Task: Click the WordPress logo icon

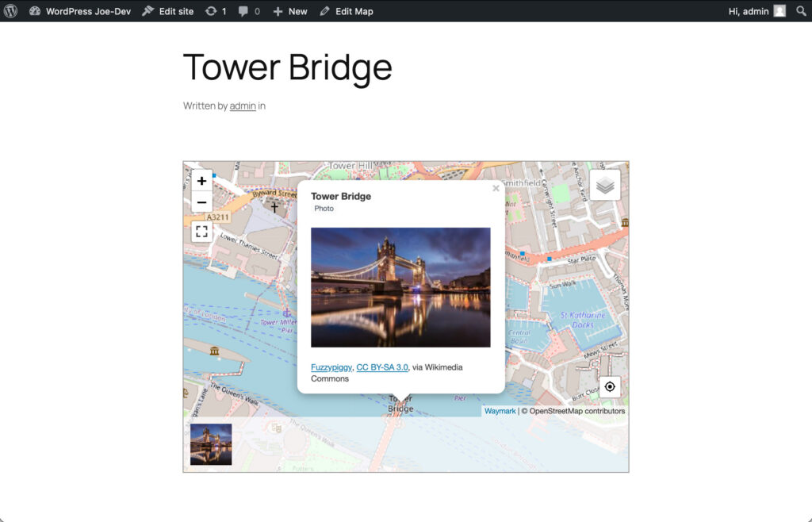Action: coord(10,11)
